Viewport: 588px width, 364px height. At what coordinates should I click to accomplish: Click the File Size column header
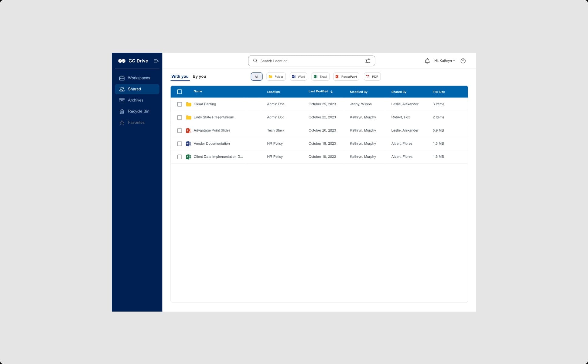tap(439, 92)
